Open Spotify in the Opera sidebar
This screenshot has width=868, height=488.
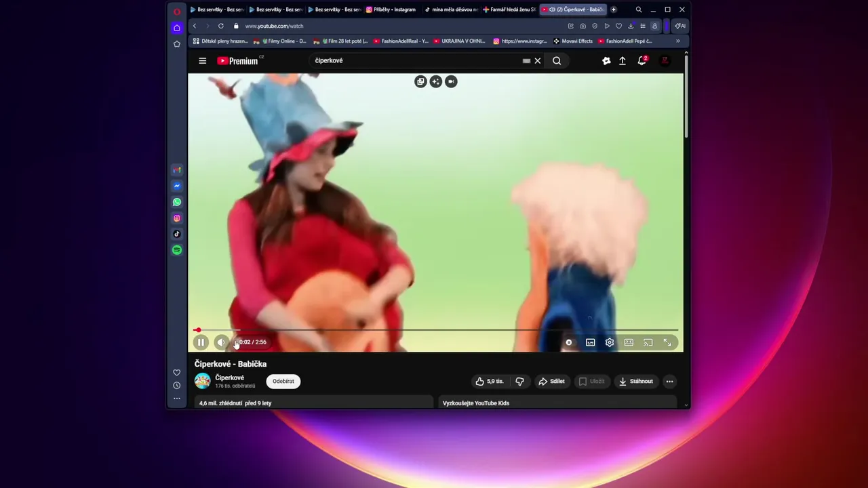coord(177,250)
